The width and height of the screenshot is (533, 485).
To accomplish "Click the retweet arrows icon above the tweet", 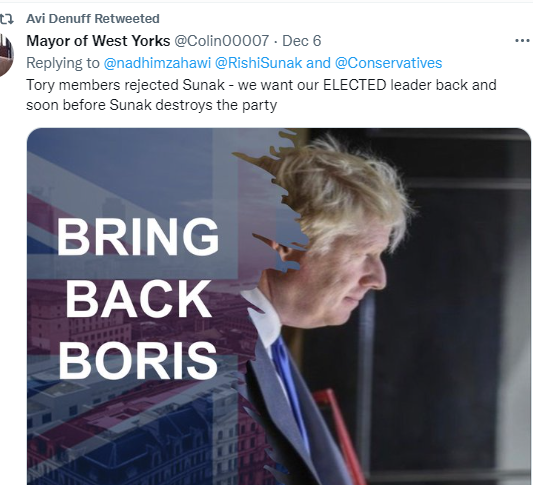I will click(x=7, y=19).
